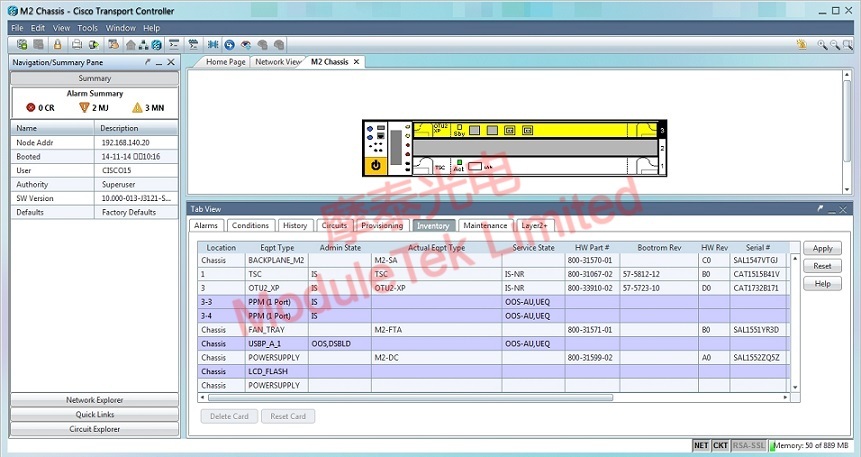Click the zoom area magnifier icon
This screenshot has height=457, width=861.
pos(848,44)
